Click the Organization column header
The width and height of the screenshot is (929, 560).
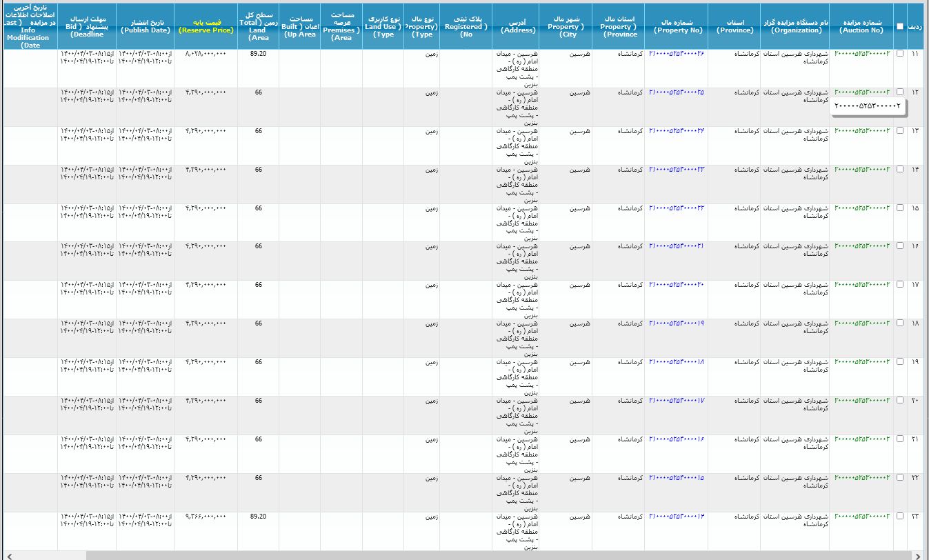point(795,26)
